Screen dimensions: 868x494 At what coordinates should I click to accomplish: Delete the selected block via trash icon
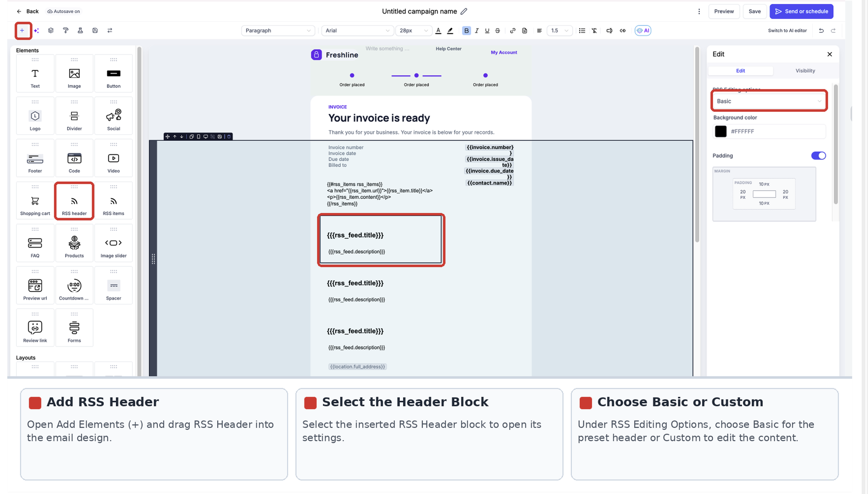[229, 137]
